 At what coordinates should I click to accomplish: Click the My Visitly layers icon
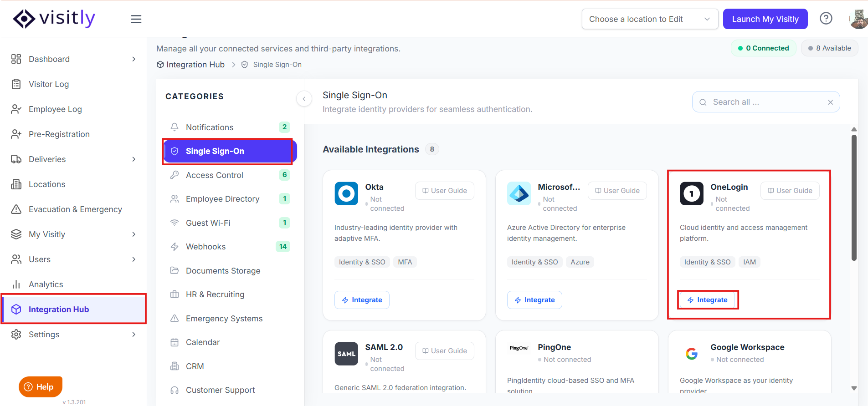point(16,234)
